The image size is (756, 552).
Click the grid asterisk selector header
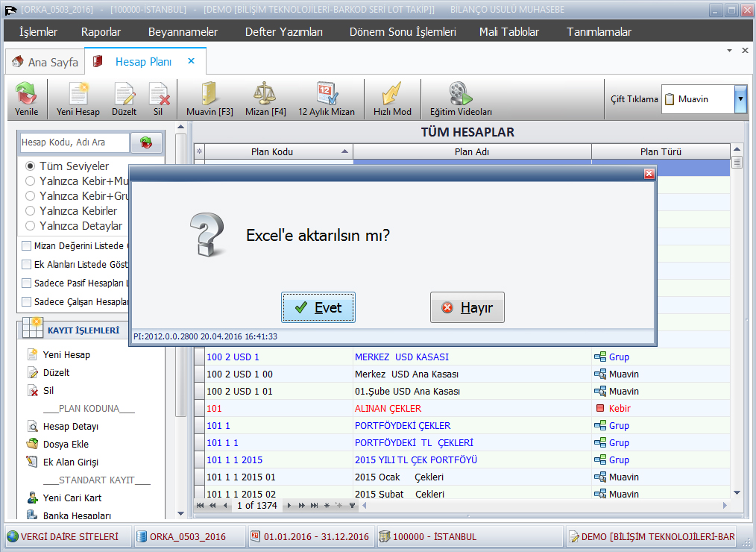(x=199, y=151)
